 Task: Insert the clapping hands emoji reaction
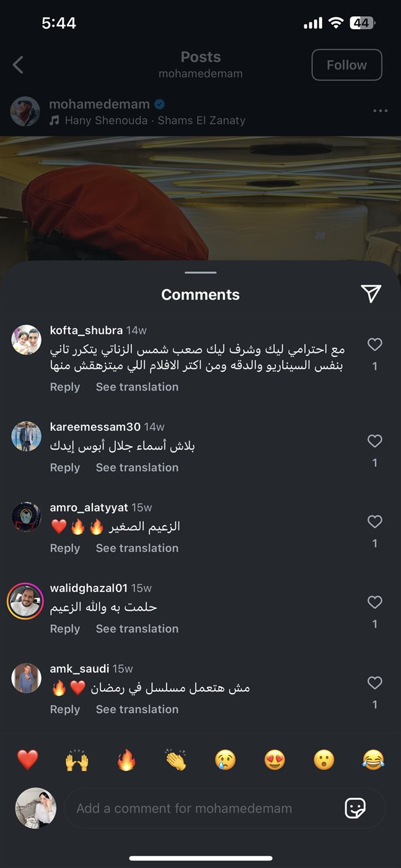click(176, 759)
